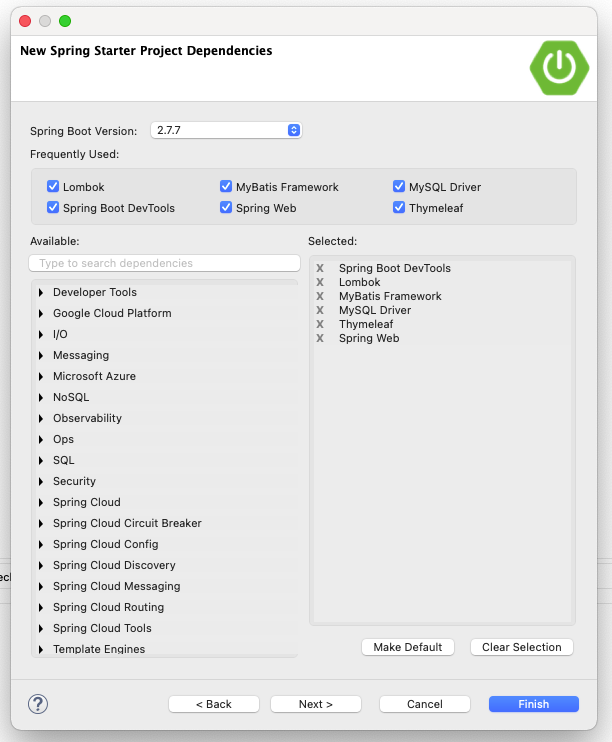
Task: Select the Spring Boot DevTools text in Selected
Action: click(395, 268)
